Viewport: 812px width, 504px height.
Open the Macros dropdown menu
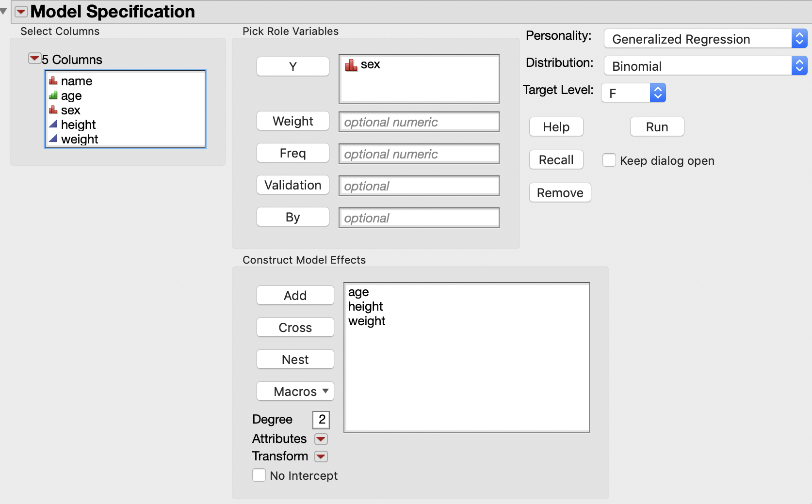[295, 391]
